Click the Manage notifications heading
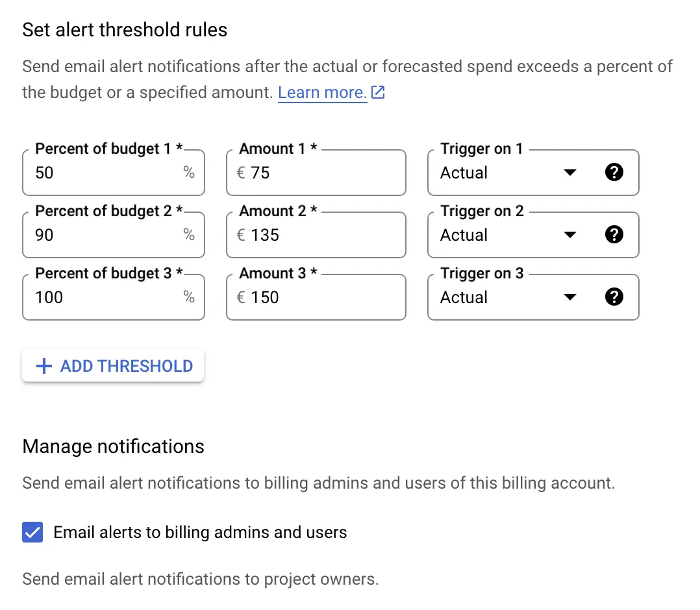This screenshot has height=610, width=700. pos(113,446)
